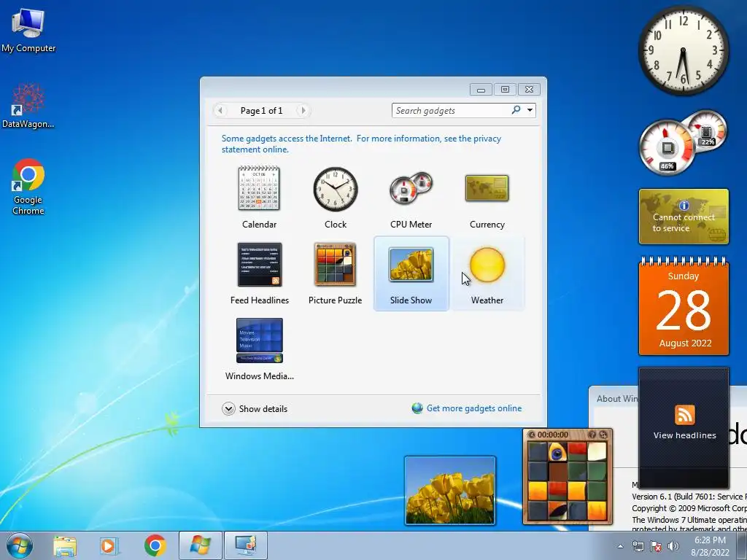Launch Windows Media Player from taskbar

click(x=109, y=545)
